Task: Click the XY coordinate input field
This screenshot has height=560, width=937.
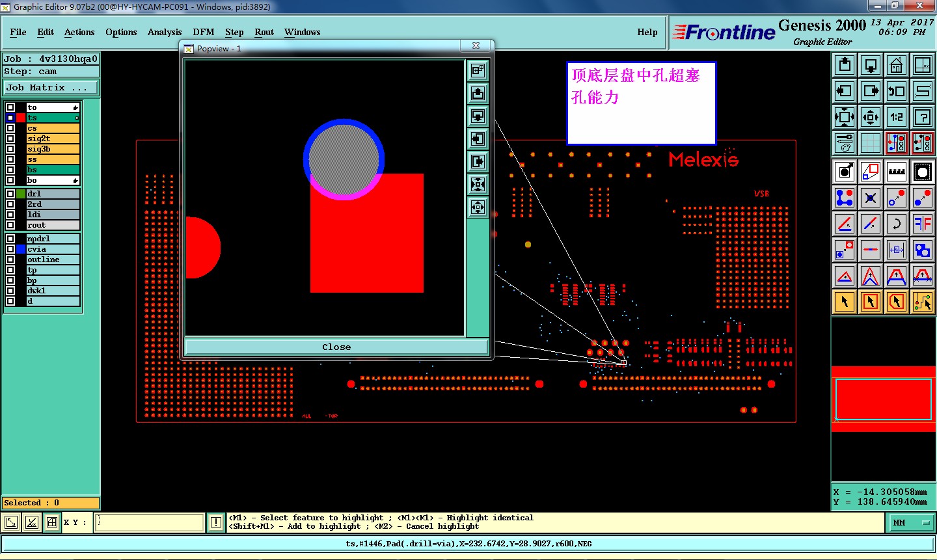Action: 150,522
